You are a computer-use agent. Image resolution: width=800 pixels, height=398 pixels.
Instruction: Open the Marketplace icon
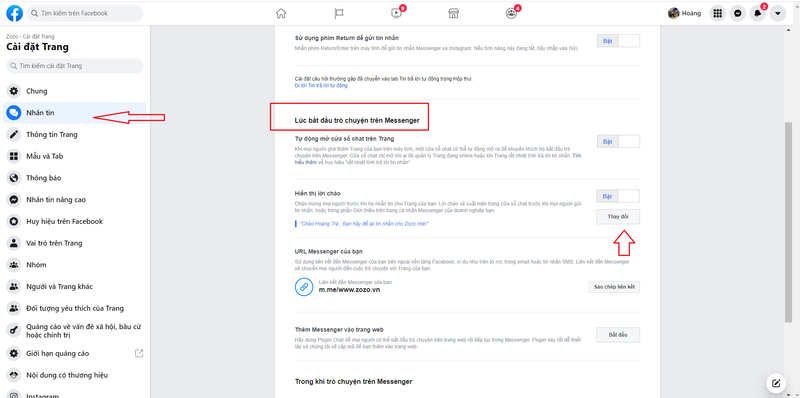pyautogui.click(x=454, y=13)
